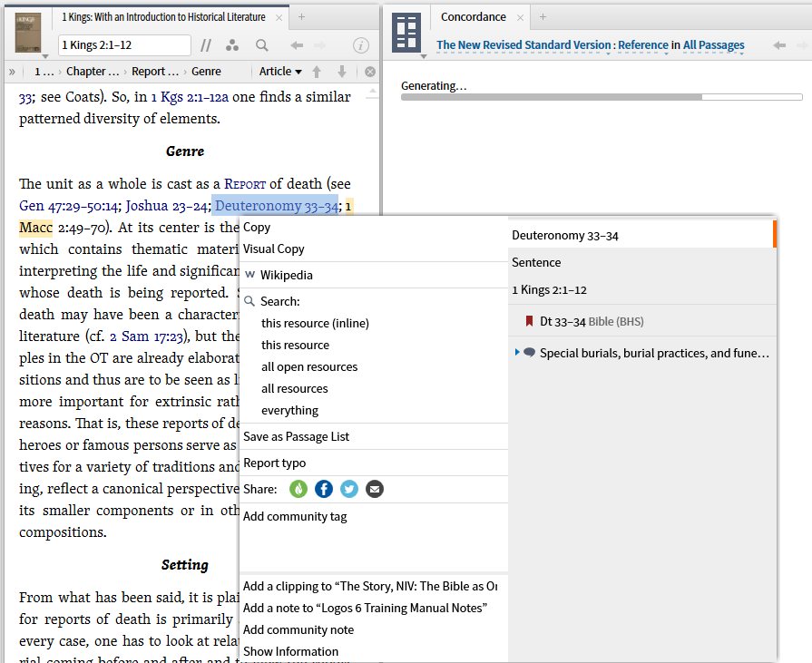Open the 1 Kings panel menu arrow under cover

click(x=45, y=56)
